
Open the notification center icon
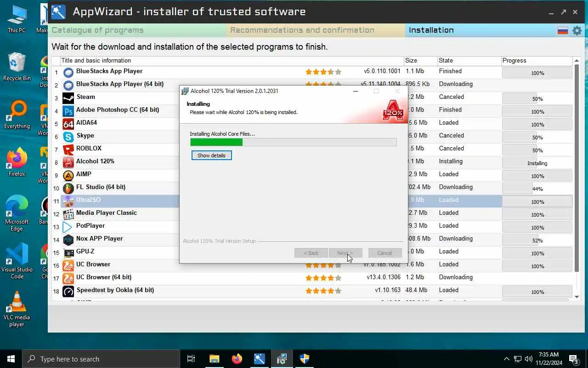[x=574, y=359]
